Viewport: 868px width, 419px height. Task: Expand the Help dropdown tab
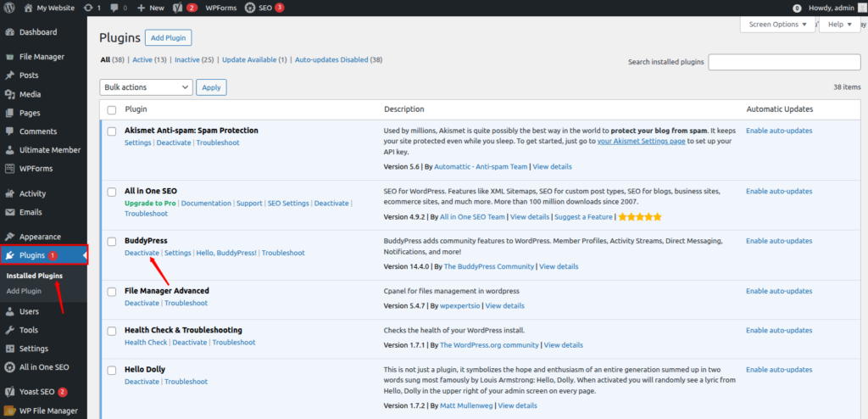840,25
